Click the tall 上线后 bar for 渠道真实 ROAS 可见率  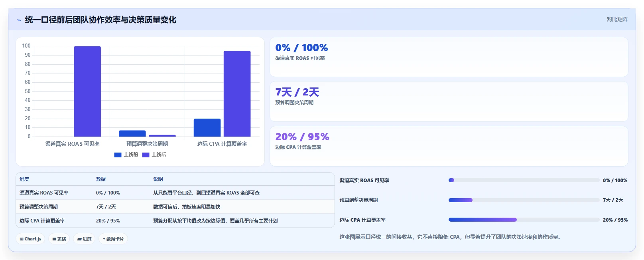point(87,91)
